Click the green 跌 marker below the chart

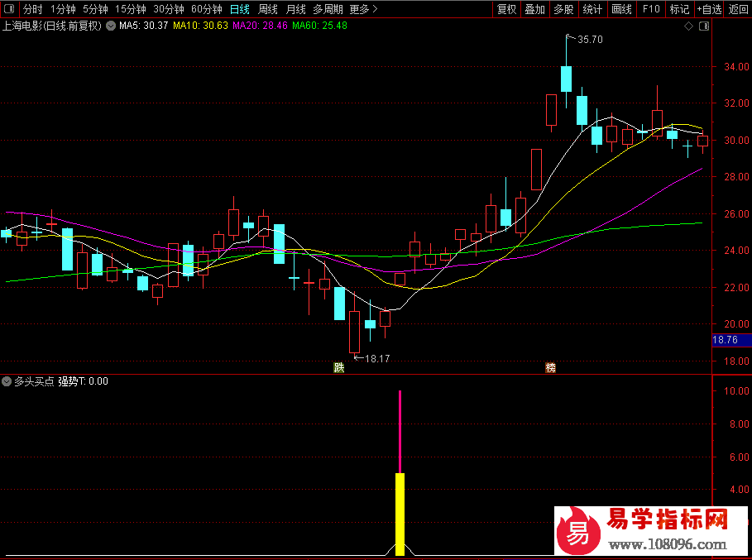pyautogui.click(x=339, y=368)
